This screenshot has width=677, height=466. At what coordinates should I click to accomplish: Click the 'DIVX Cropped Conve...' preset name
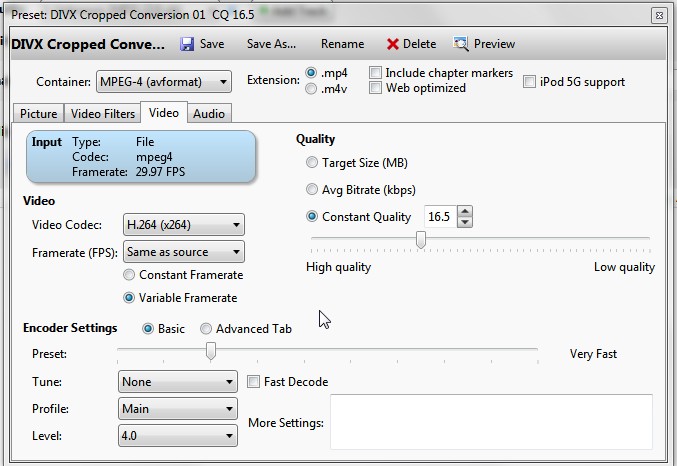click(88, 44)
